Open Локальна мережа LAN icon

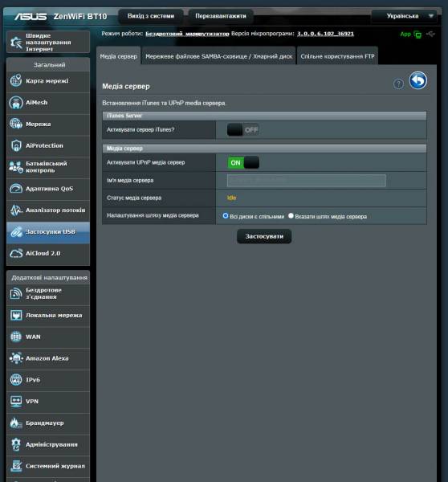point(16,316)
